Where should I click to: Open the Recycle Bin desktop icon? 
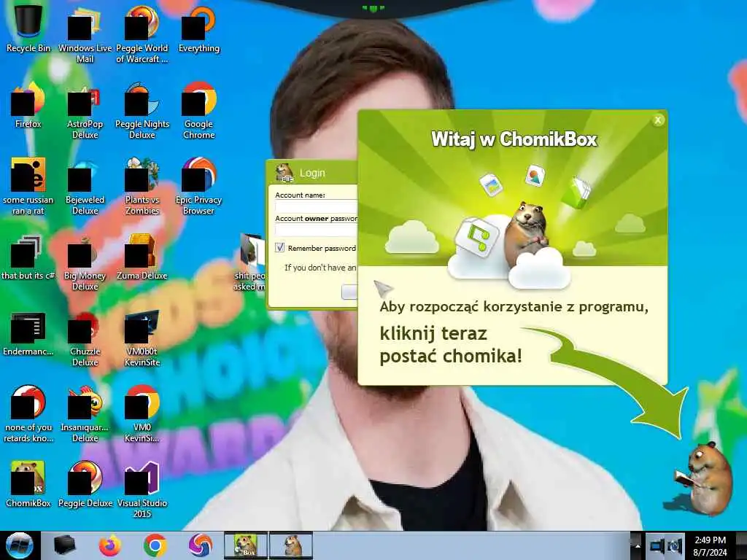pyautogui.click(x=28, y=28)
